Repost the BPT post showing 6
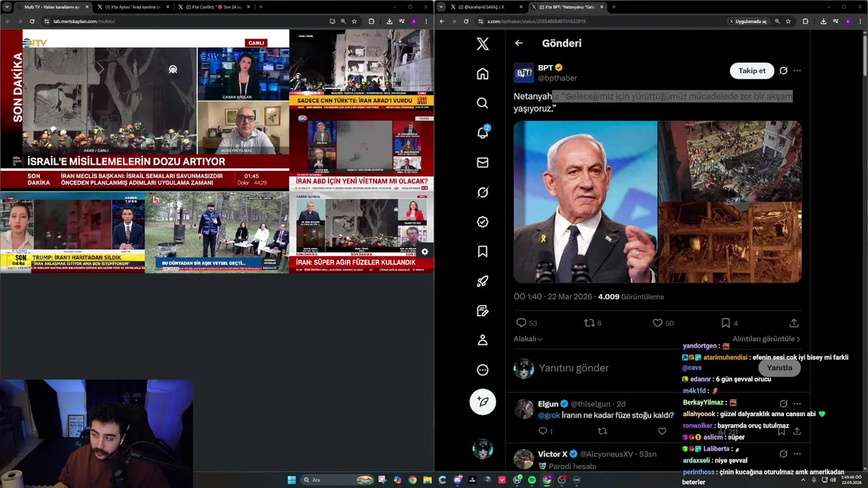This screenshot has height=488, width=868. pos(593,323)
